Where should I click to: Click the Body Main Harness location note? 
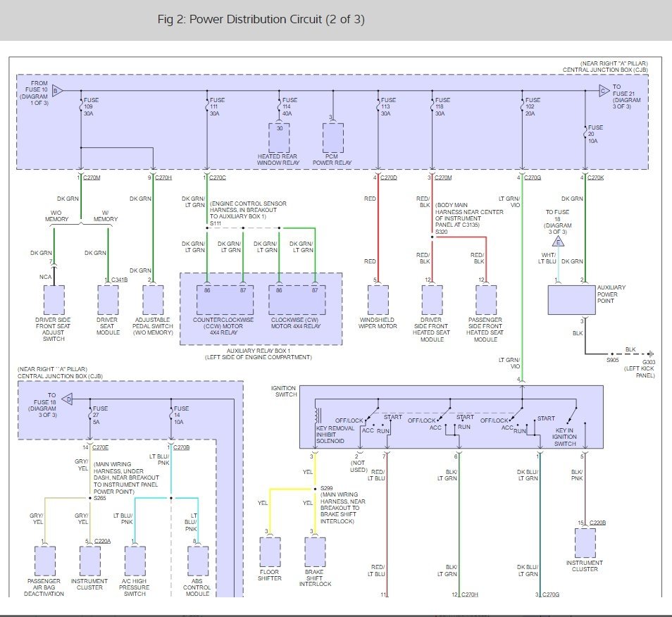pos(469,215)
